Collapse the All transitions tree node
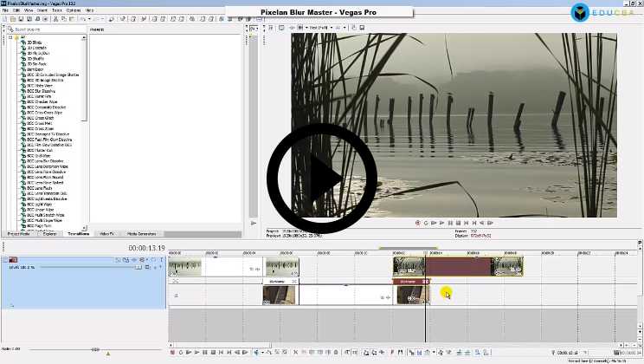The height and width of the screenshot is (364, 644). pyautogui.click(x=11, y=38)
